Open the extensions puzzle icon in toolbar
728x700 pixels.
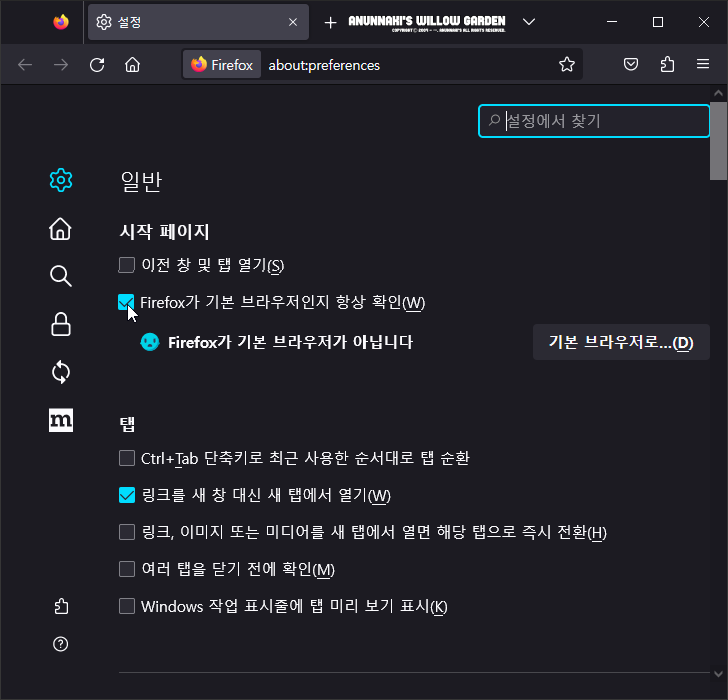pyautogui.click(x=667, y=64)
